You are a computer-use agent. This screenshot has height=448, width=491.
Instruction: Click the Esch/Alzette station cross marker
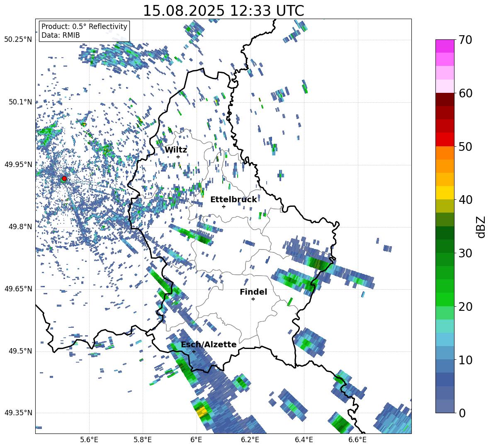(x=194, y=351)
